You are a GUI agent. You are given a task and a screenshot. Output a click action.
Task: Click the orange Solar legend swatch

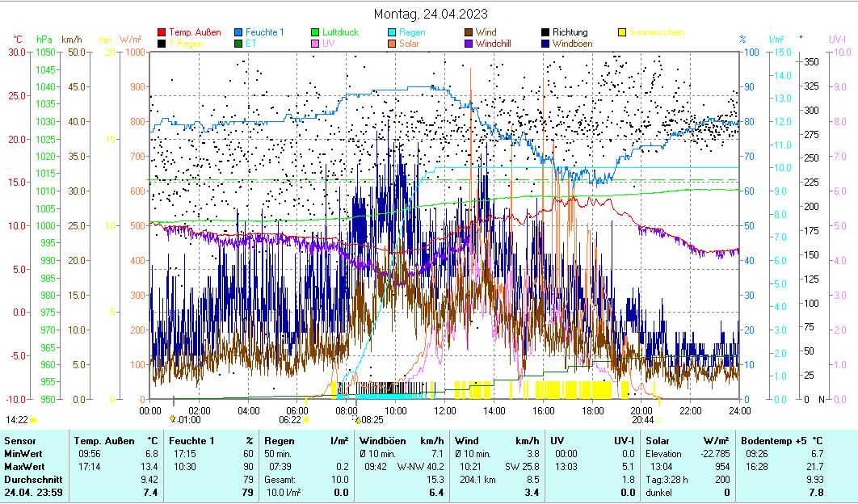pyautogui.click(x=392, y=44)
